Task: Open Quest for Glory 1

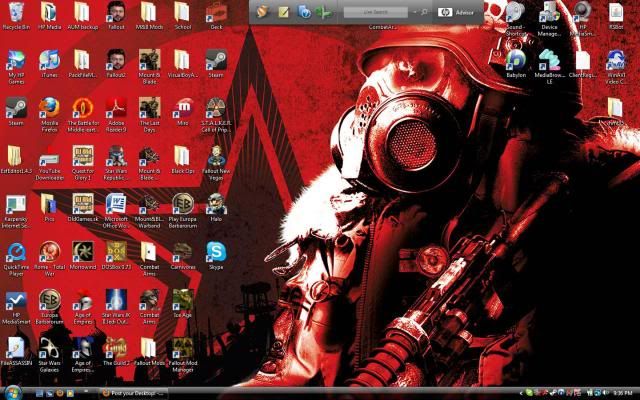Action: [x=82, y=162]
